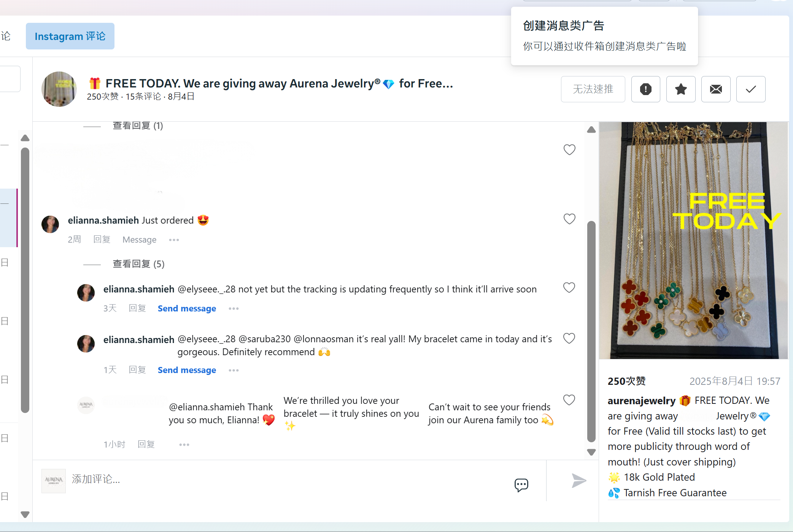Click the 添加评论 comment input field

[289, 479]
